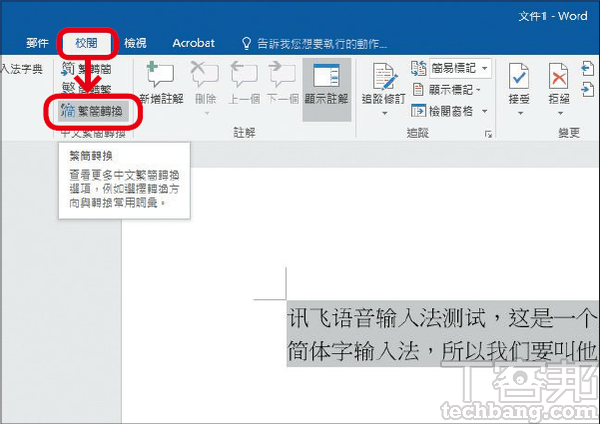Click the previous change icon in 變更 group

point(588,69)
